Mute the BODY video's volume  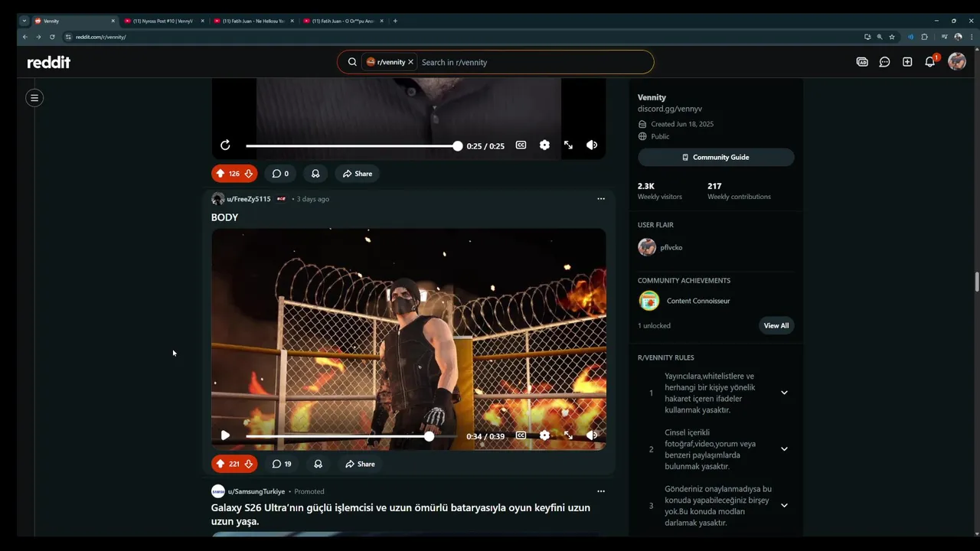coord(592,435)
